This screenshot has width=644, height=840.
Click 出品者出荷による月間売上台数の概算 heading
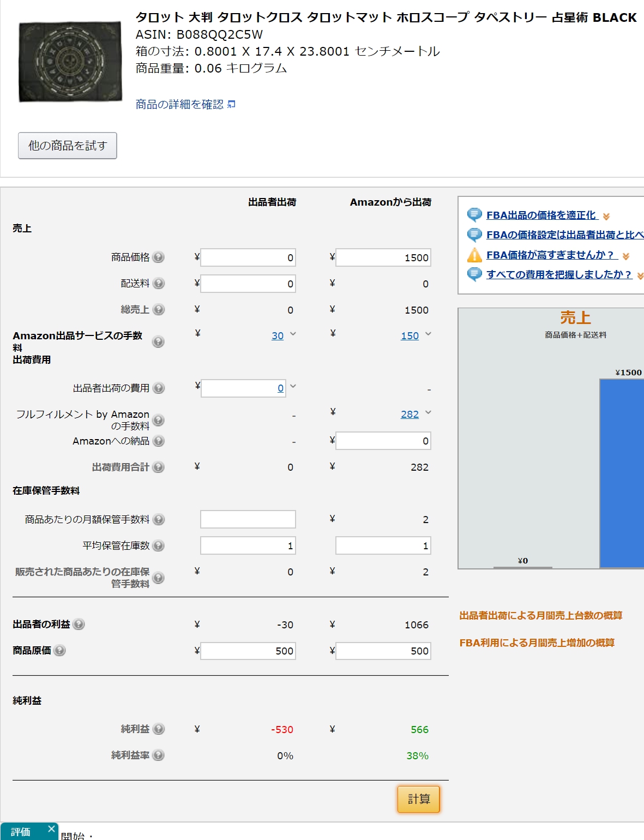click(541, 615)
